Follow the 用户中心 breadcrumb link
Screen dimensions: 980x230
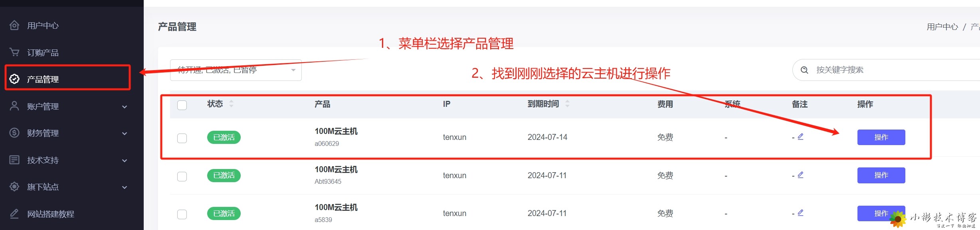coord(942,27)
